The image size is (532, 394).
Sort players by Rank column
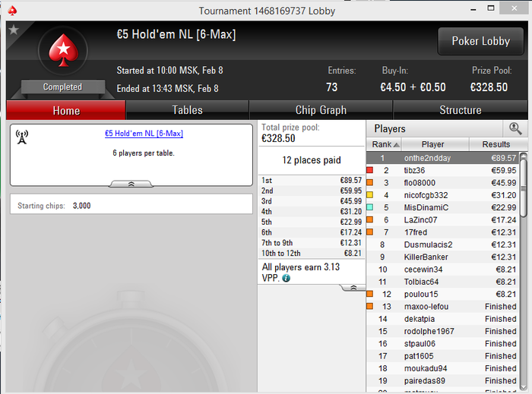click(384, 144)
